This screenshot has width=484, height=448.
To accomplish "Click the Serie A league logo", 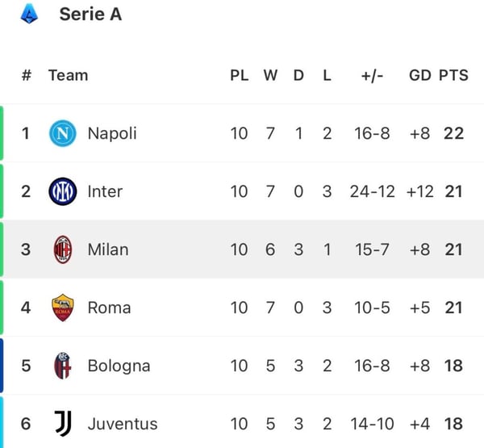I will click(x=29, y=14).
